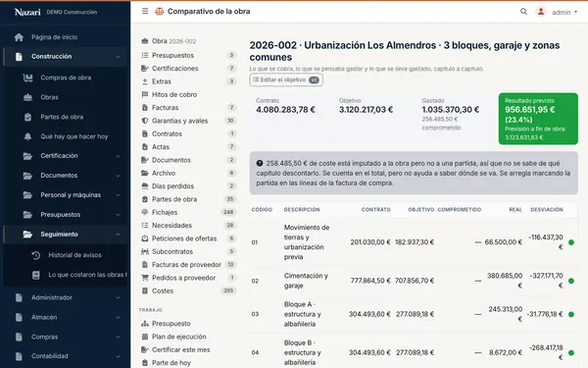Click the Archivo folder icon
The height and width of the screenshot is (368, 588).
[145, 173]
